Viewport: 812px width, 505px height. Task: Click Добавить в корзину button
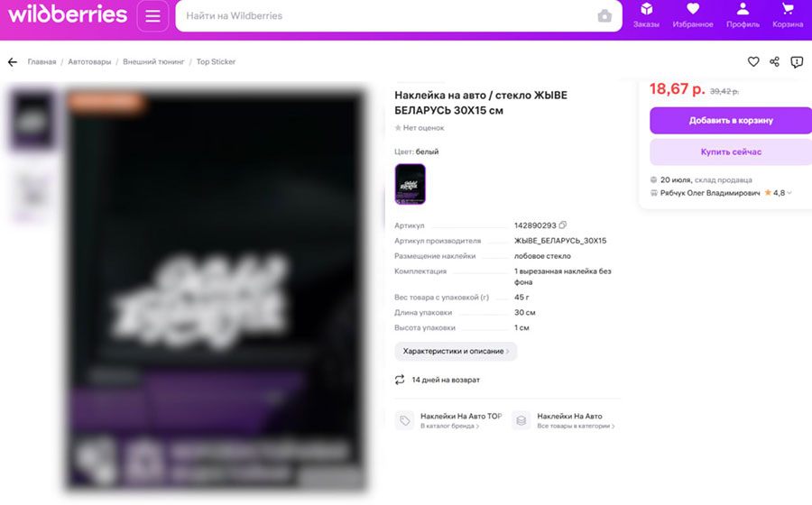point(731,121)
